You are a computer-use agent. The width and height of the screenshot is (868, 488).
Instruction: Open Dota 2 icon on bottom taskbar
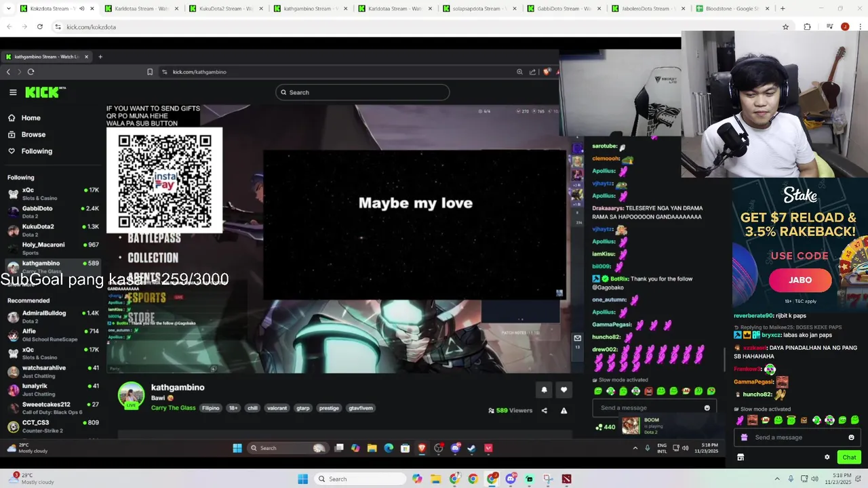566,479
